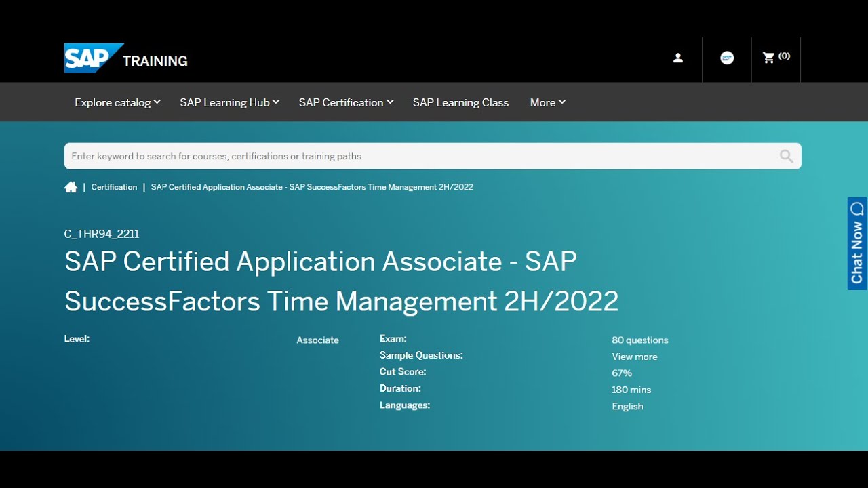Focus the keyword search input field
Viewport: 868px width, 488px height.
coord(433,156)
